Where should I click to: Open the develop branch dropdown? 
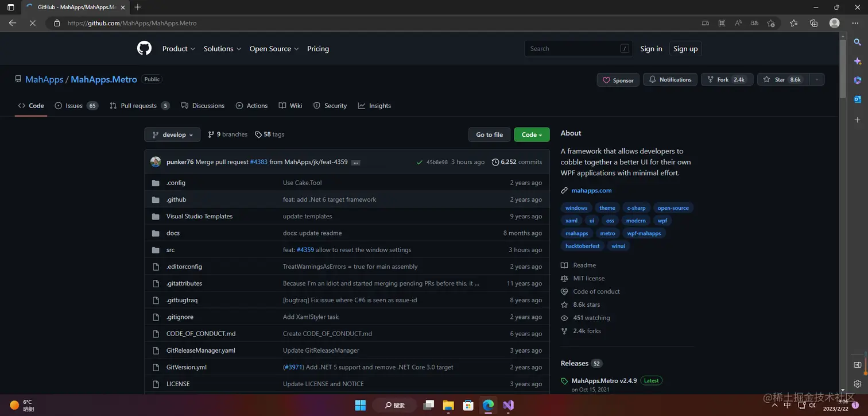pyautogui.click(x=172, y=134)
